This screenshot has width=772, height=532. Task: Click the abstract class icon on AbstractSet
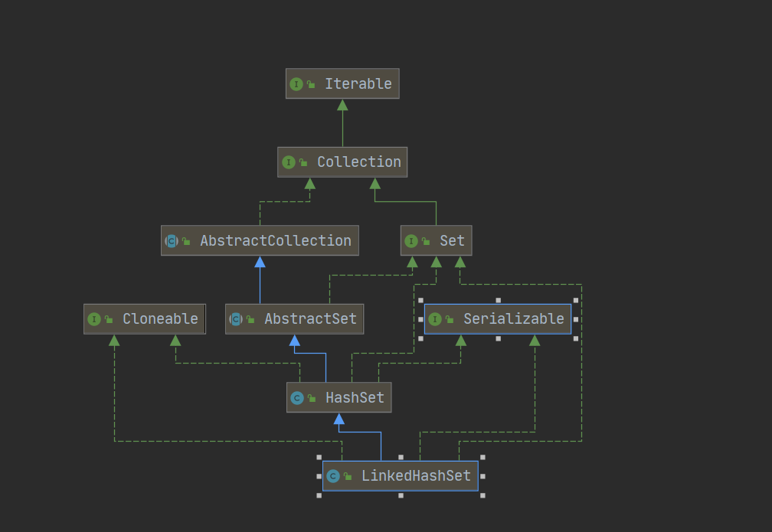pos(236,319)
